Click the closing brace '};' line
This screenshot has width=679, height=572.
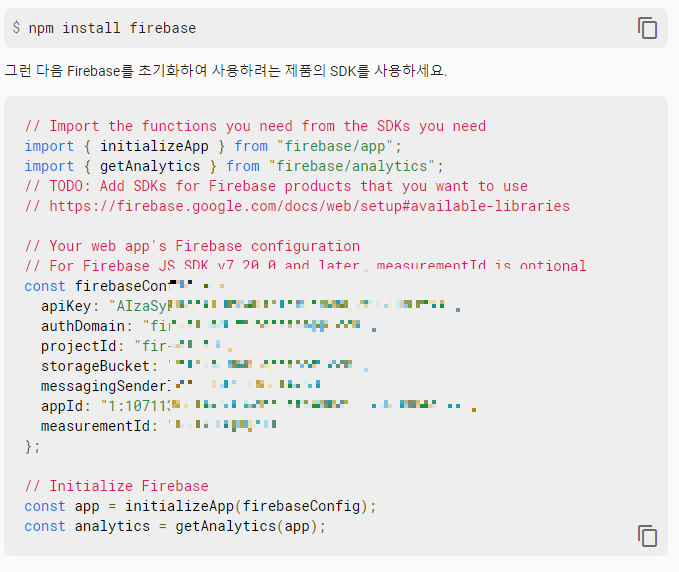[32, 446]
